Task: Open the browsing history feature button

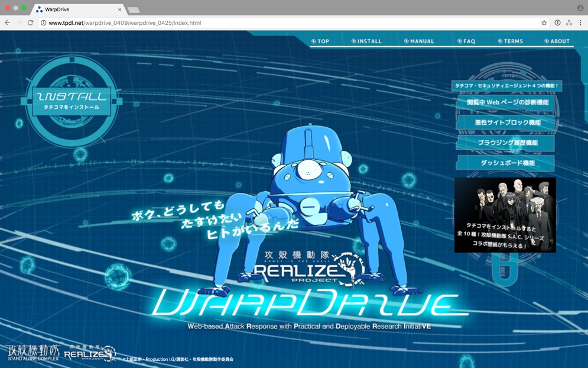Action: pos(505,143)
